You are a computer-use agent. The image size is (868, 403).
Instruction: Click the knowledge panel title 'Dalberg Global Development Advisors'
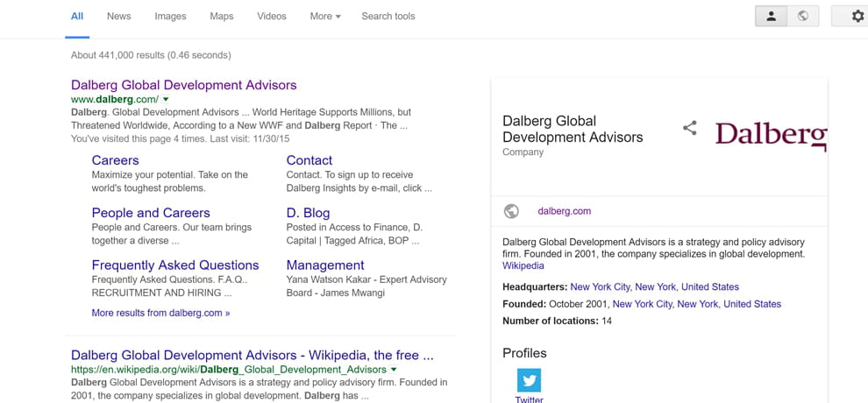(x=573, y=129)
